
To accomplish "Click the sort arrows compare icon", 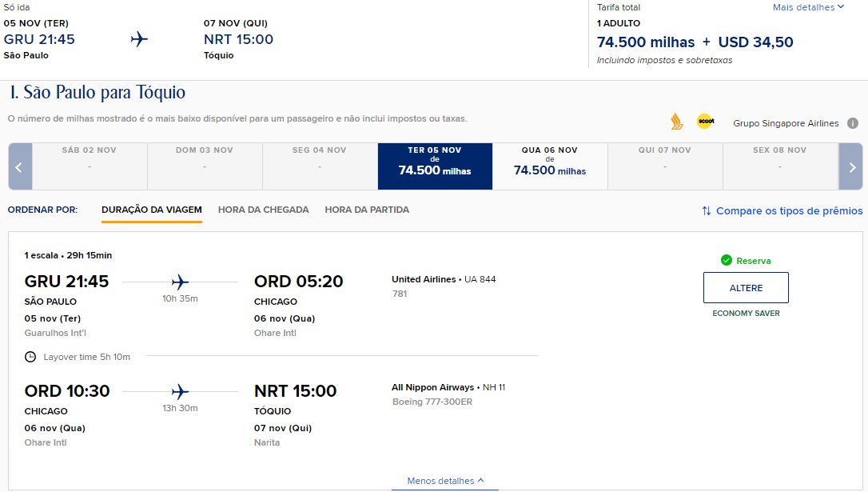I will [707, 210].
